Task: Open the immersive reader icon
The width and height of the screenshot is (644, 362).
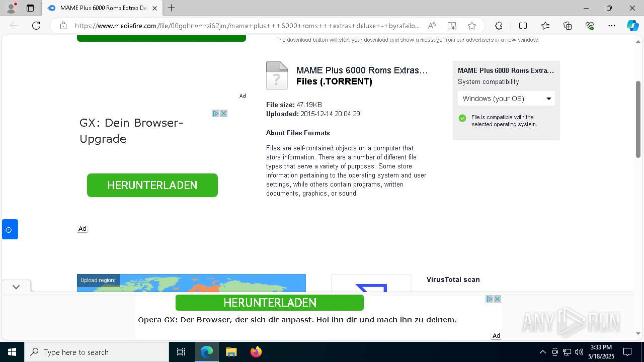Action: pos(452,26)
